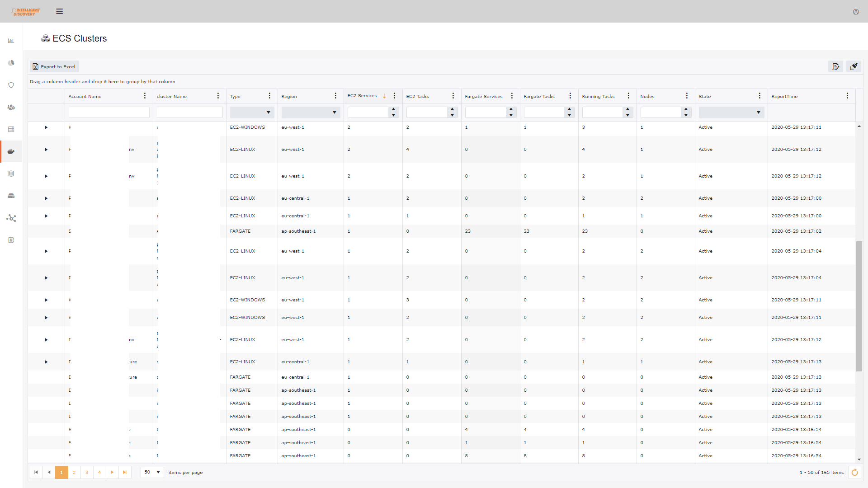Open the database section from the sidebar
Viewport: 868px width, 488px height.
[11, 174]
